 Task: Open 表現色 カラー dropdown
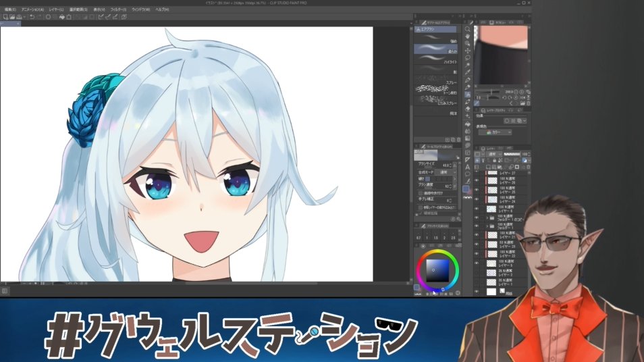click(x=495, y=132)
